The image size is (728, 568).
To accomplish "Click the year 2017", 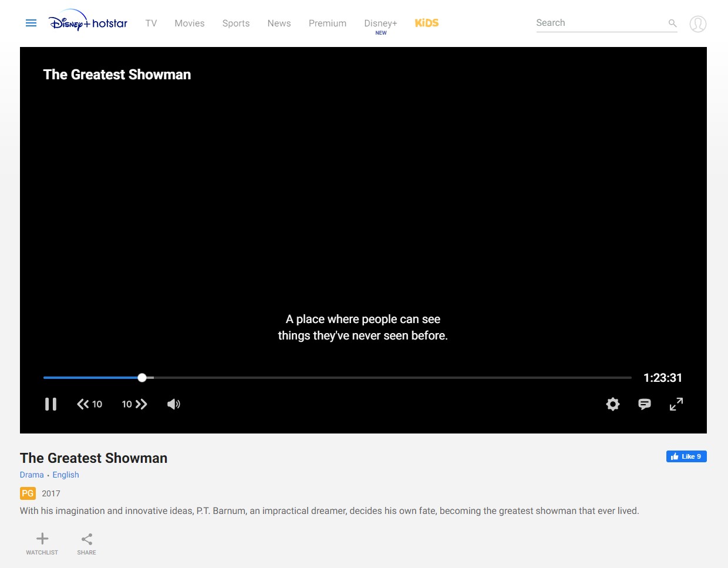I will coord(51,493).
